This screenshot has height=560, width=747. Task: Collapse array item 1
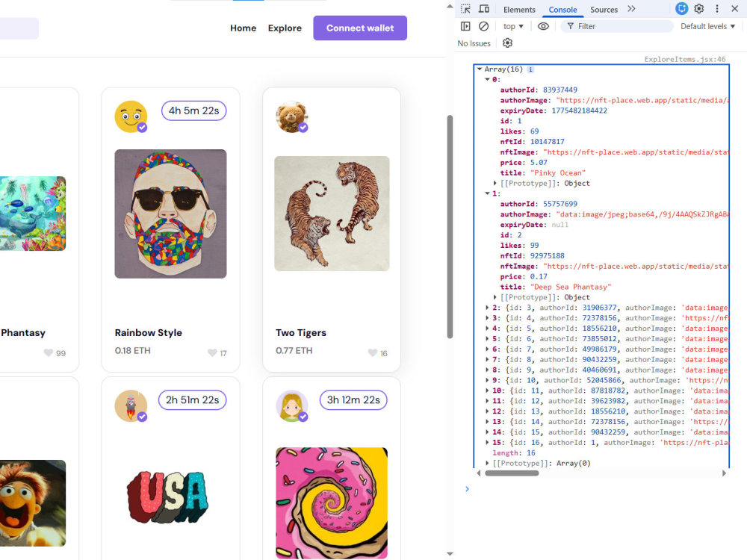[487, 193]
